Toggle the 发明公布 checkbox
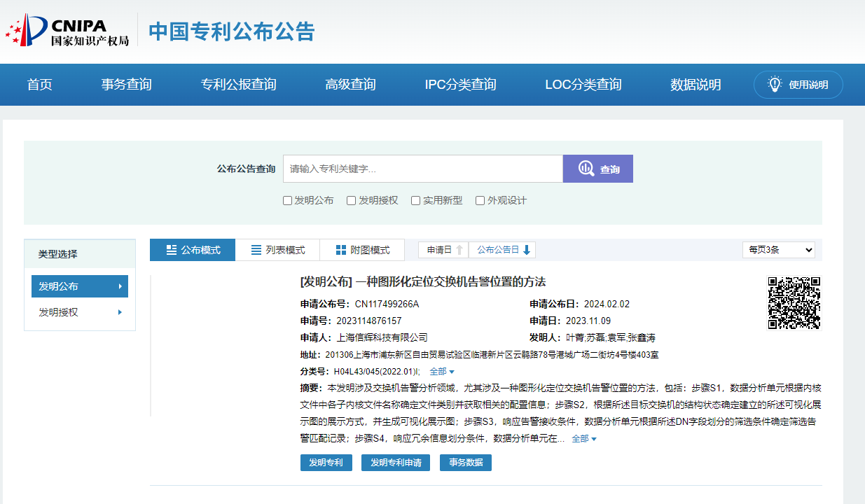Image resolution: width=865 pixels, height=504 pixels. (287, 201)
